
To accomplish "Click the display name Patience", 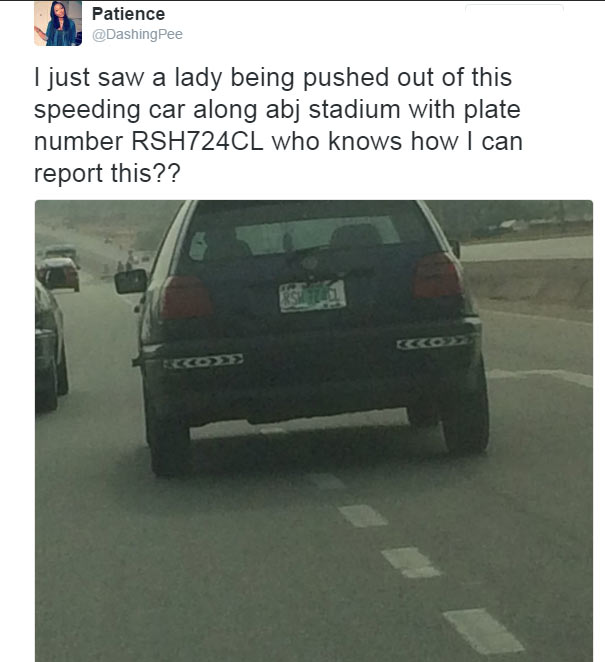I will click(128, 14).
